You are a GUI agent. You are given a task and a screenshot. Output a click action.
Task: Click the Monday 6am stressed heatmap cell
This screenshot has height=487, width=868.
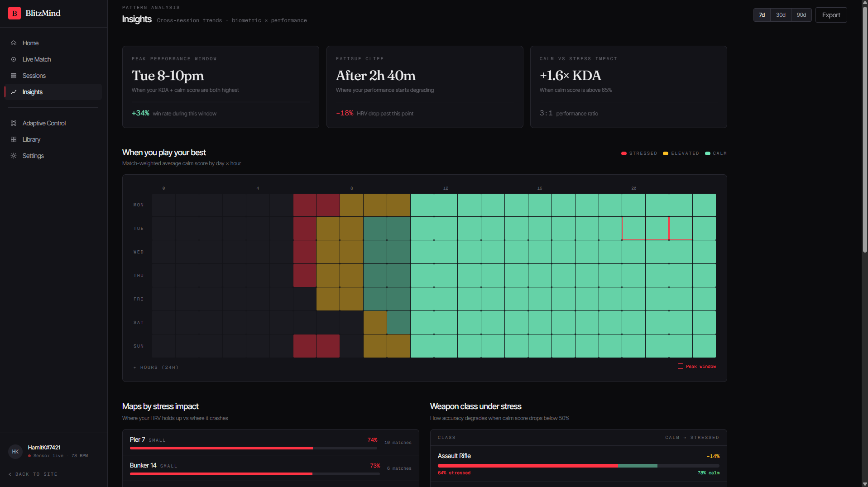coord(305,205)
